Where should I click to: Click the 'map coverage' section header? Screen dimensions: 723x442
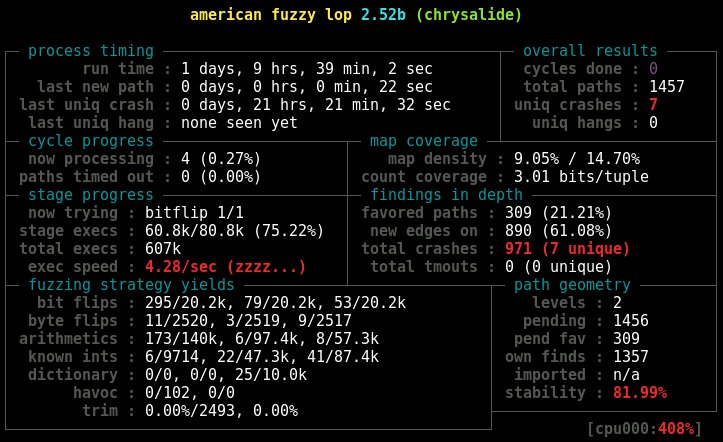(424, 141)
